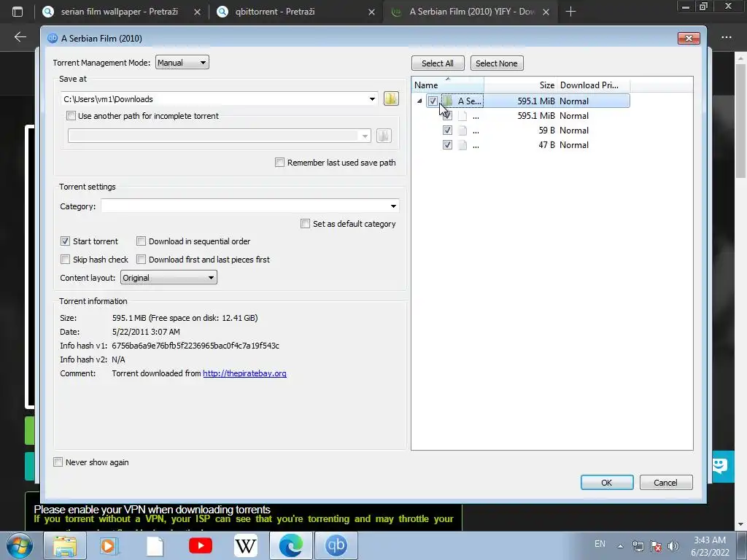747x560 pixels.
Task: Check Set as default category
Action: 306,224
